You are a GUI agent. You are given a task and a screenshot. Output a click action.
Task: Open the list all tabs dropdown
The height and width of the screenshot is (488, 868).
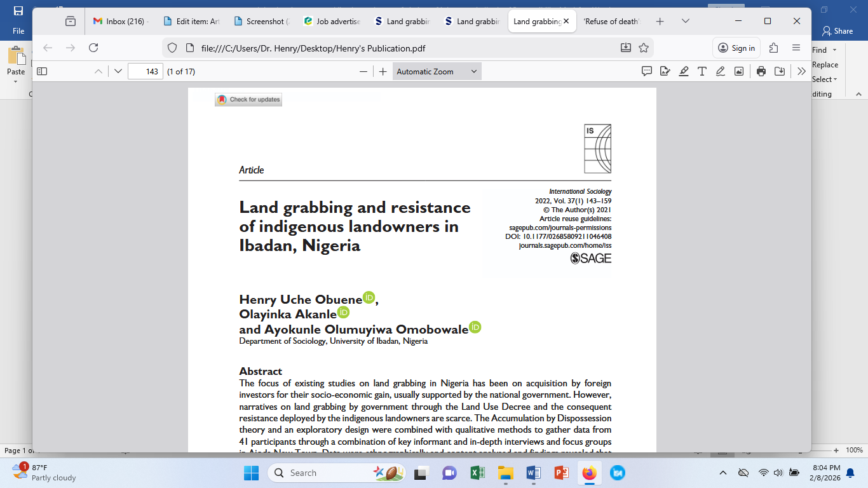pyautogui.click(x=686, y=21)
